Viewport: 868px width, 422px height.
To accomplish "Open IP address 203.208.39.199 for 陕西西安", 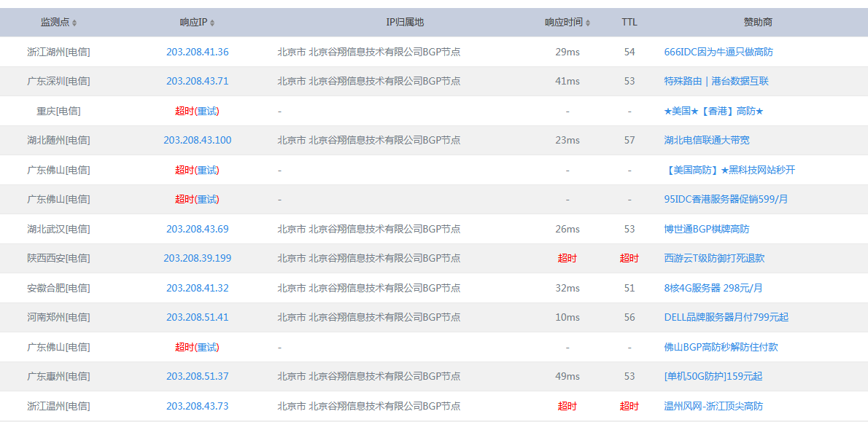I will (198, 258).
